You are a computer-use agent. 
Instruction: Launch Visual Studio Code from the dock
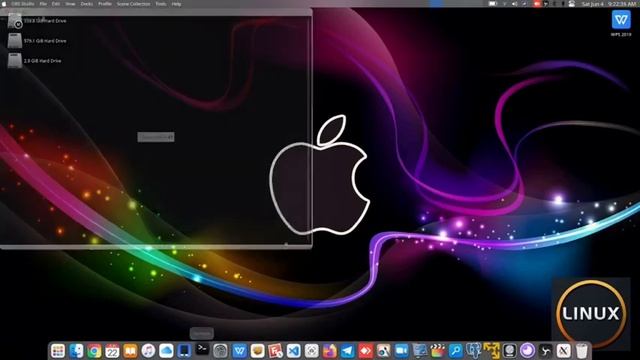293,351
